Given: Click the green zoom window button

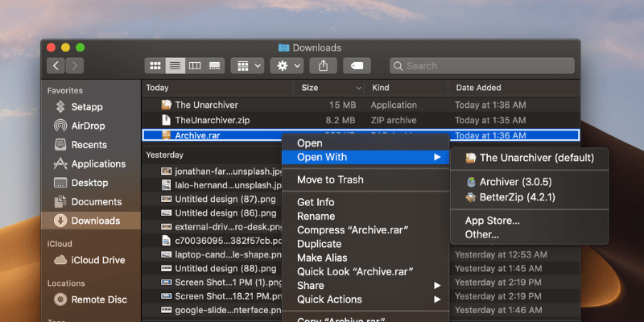Looking at the screenshot, I should point(80,47).
